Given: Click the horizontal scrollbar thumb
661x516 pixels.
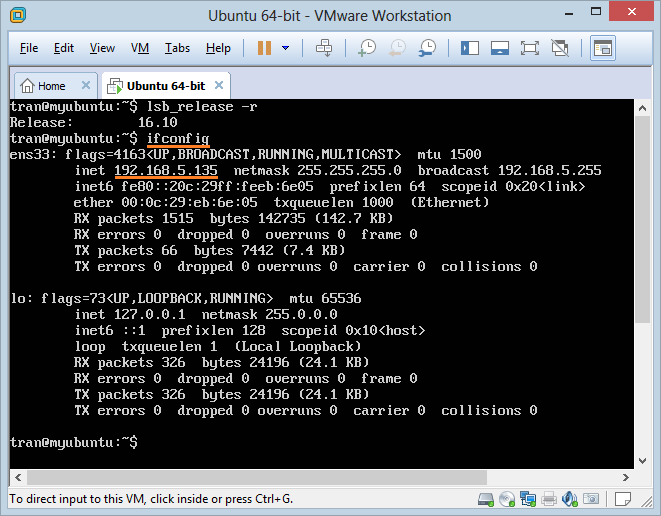Looking at the screenshot, I should click(257, 478).
